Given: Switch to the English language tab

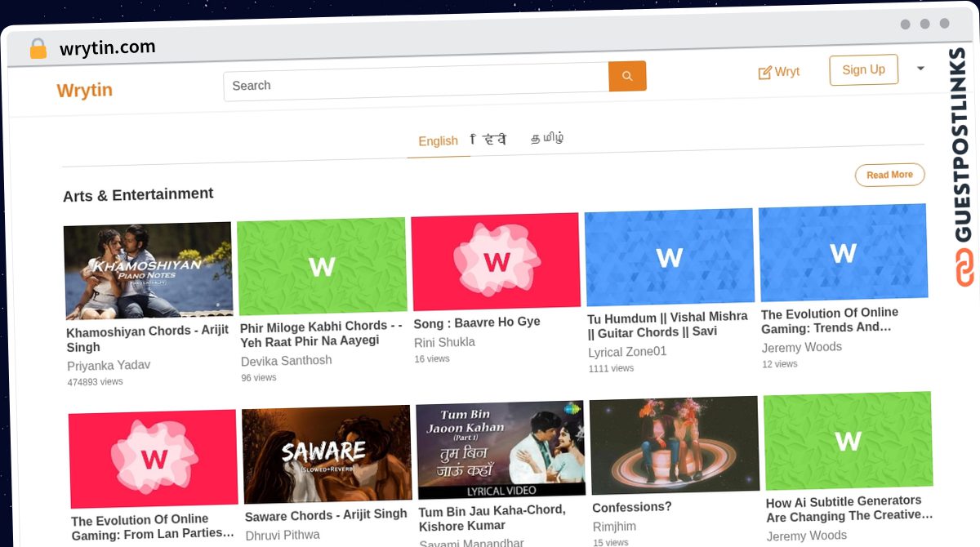Looking at the screenshot, I should click(x=438, y=140).
